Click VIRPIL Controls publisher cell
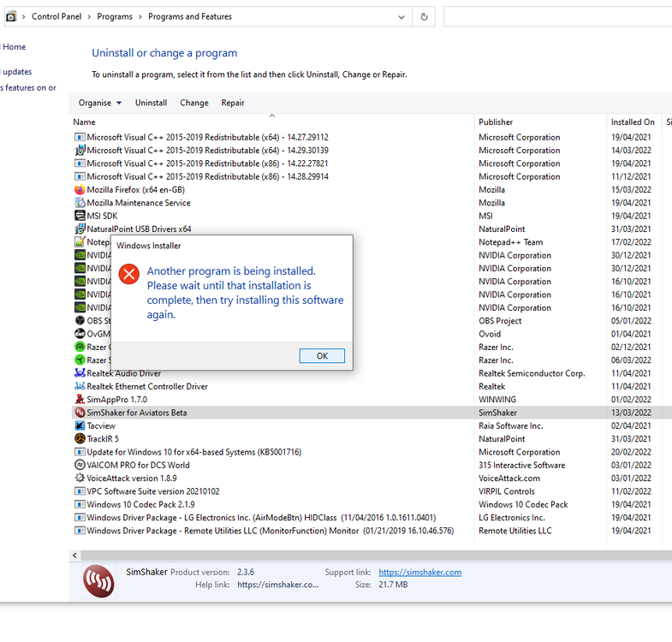The height and width of the screenshot is (642, 672). tap(507, 491)
